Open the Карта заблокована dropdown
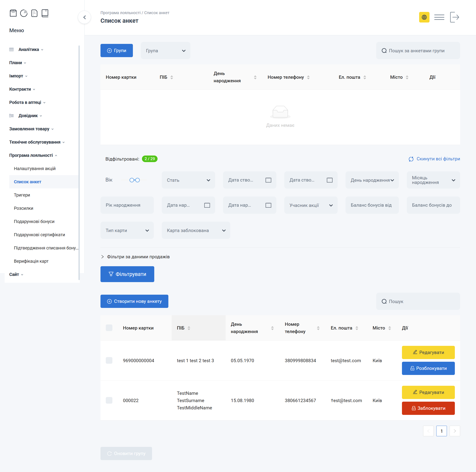The width and height of the screenshot is (476, 472). pos(196,230)
